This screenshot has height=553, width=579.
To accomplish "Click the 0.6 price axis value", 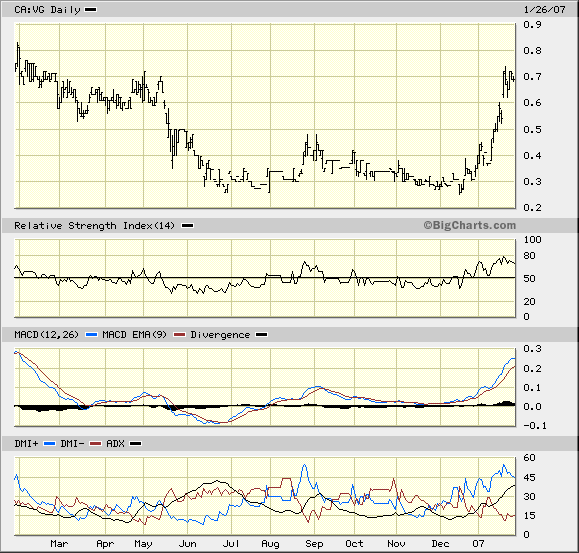I will click(x=532, y=103).
